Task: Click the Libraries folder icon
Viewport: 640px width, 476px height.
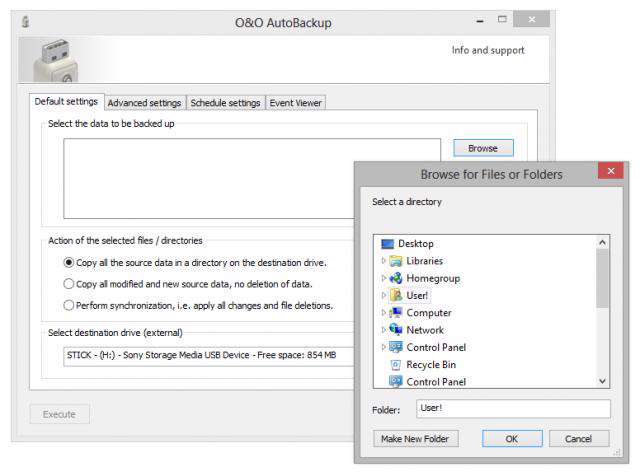Action: click(396, 261)
